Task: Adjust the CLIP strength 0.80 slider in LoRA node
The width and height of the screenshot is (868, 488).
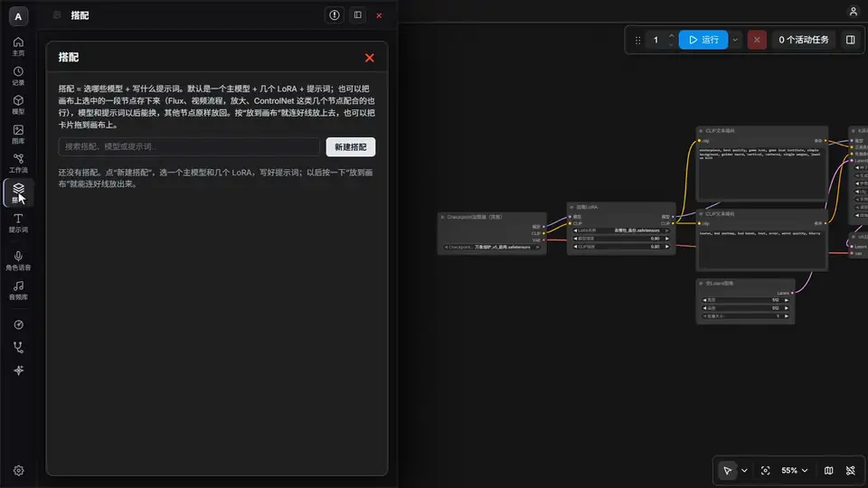Action: (x=620, y=247)
